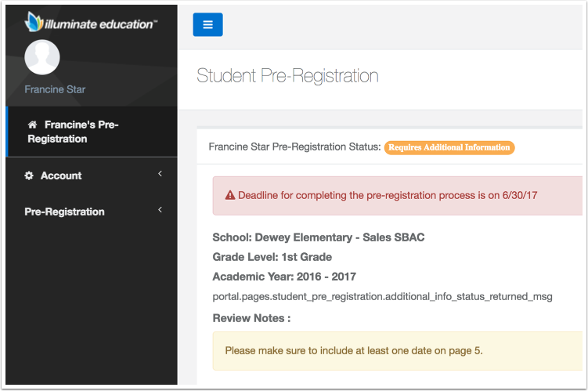Click the Illuminate Education logo
This screenshot has height=391, width=588.
(91, 22)
